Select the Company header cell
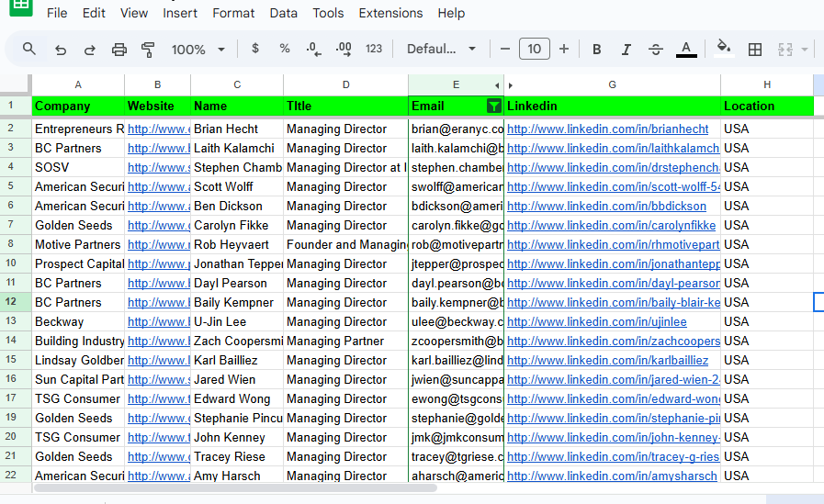Screen dimensions: 824x504 pos(78,106)
